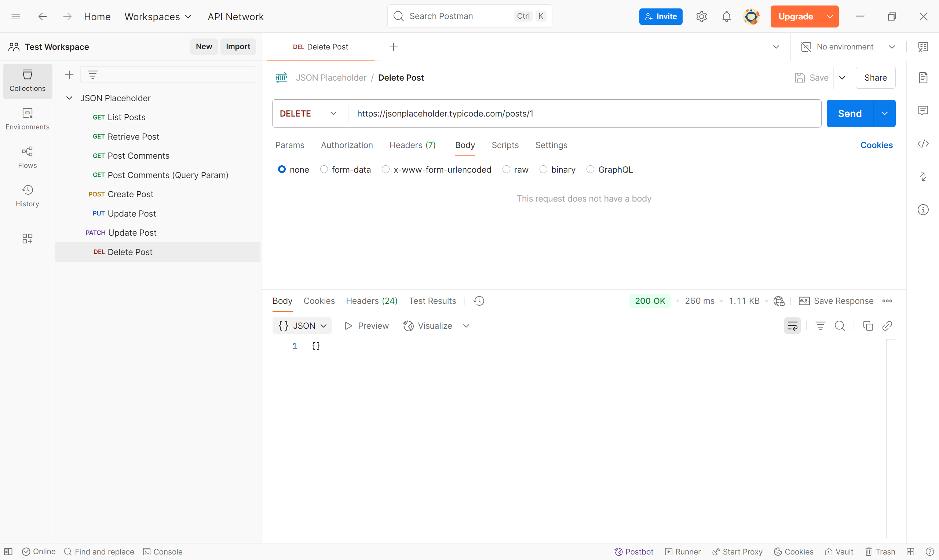The width and height of the screenshot is (939, 560).
Task: Open the code snippet icon
Action: [923, 144]
